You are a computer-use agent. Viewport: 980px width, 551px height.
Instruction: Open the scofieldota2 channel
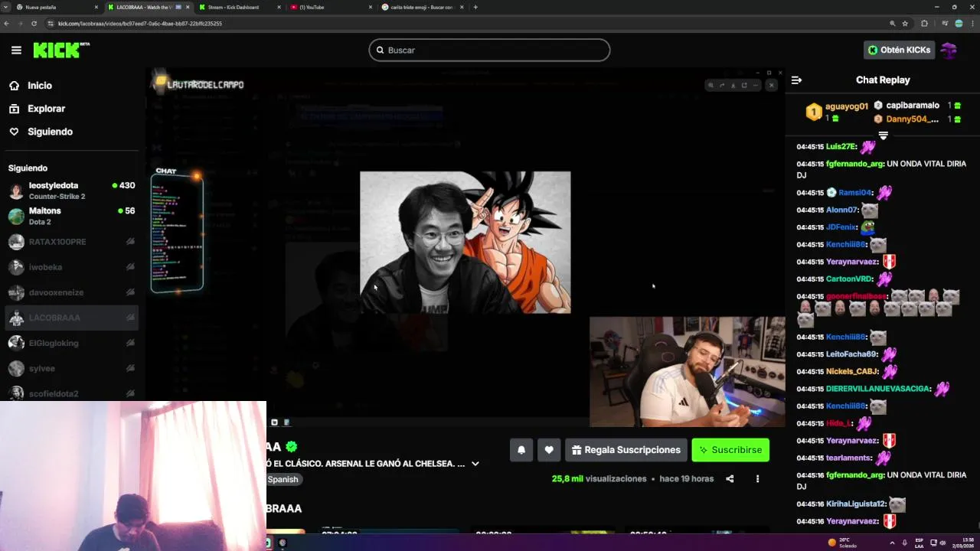tap(71, 393)
